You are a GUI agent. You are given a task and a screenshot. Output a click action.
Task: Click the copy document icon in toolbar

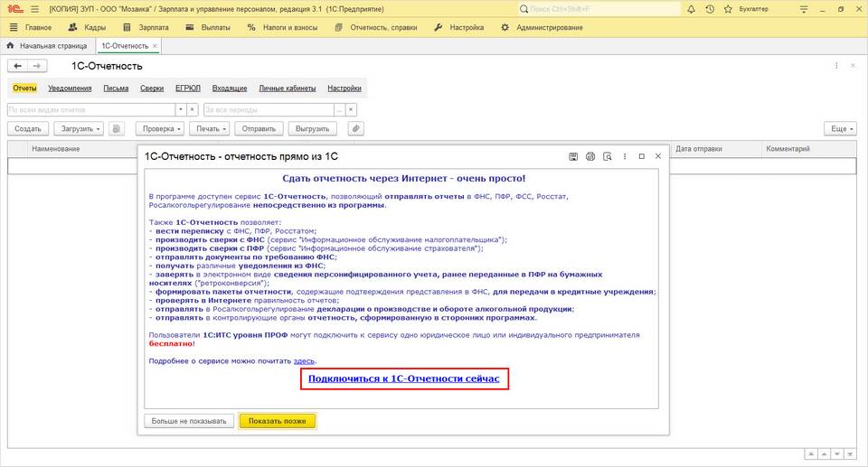coord(117,128)
